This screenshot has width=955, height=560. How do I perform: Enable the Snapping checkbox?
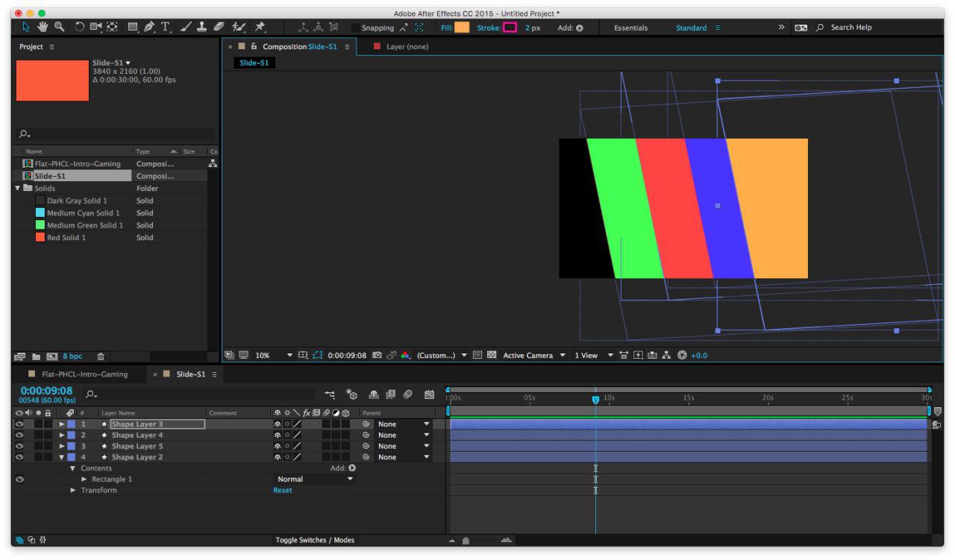355,28
